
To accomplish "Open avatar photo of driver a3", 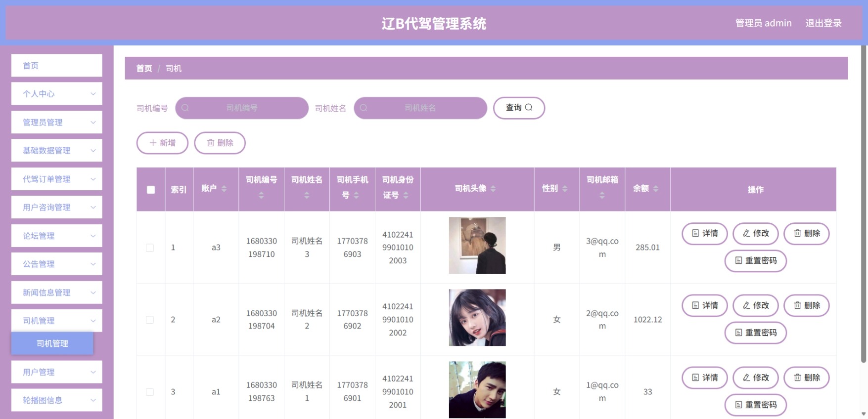I will click(477, 246).
